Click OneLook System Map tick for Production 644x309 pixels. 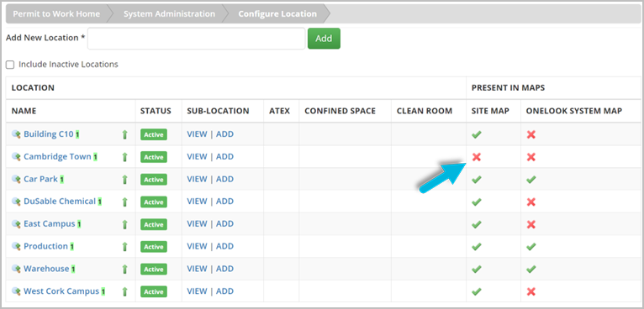point(531,247)
